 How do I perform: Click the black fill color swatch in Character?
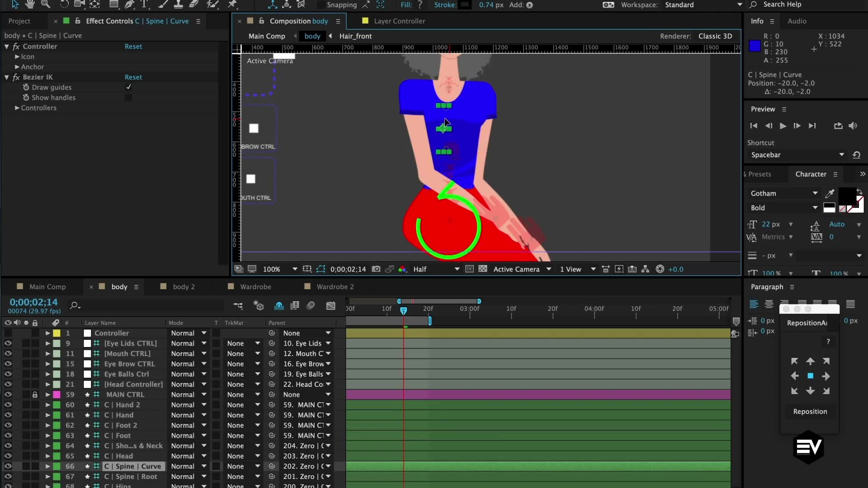[x=847, y=196]
